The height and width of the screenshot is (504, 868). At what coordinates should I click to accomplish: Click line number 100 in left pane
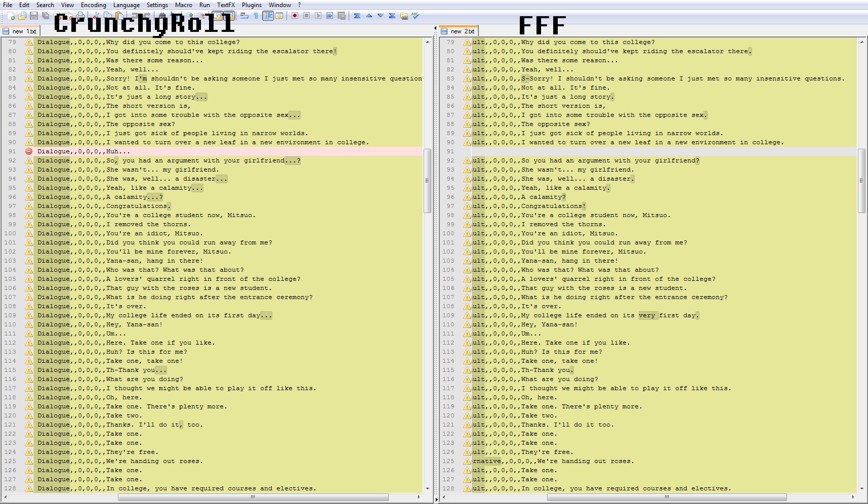[10, 233]
